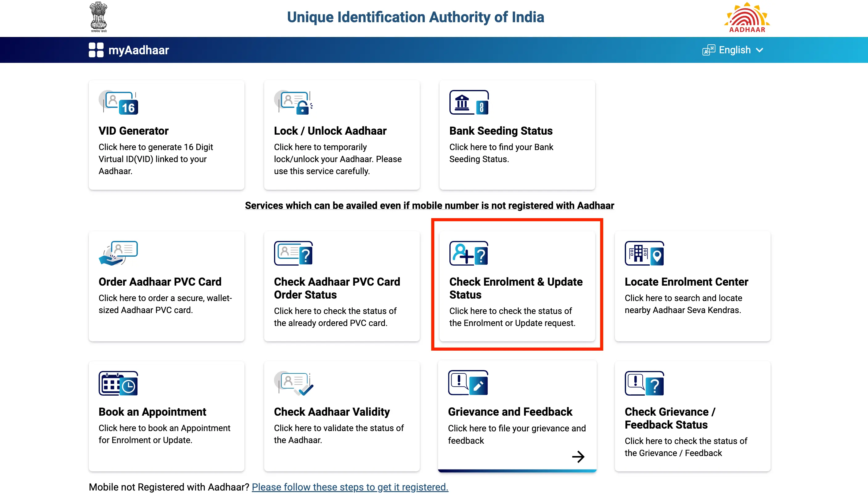
Task: Follow the 'Please follow these steps to get it registered' link
Action: pyautogui.click(x=350, y=487)
